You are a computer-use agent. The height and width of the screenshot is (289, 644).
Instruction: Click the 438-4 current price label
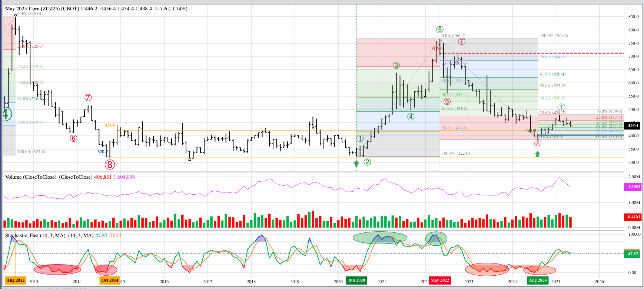tap(633, 125)
